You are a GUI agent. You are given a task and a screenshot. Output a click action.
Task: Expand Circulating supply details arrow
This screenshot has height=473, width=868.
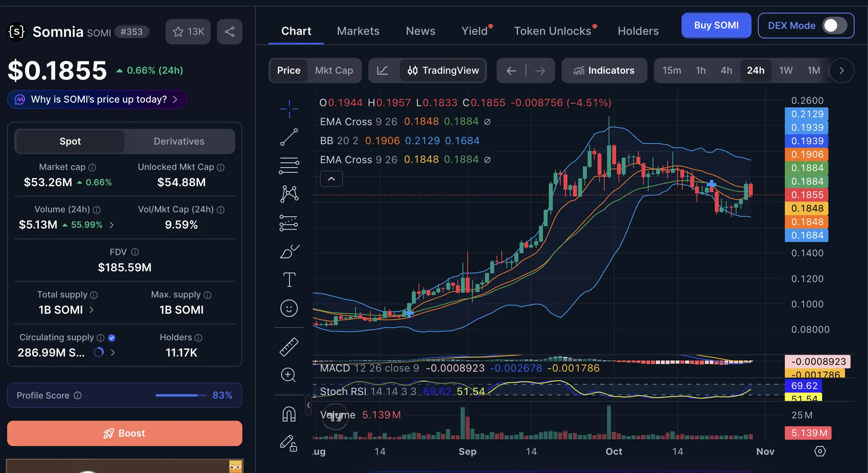pyautogui.click(x=113, y=353)
